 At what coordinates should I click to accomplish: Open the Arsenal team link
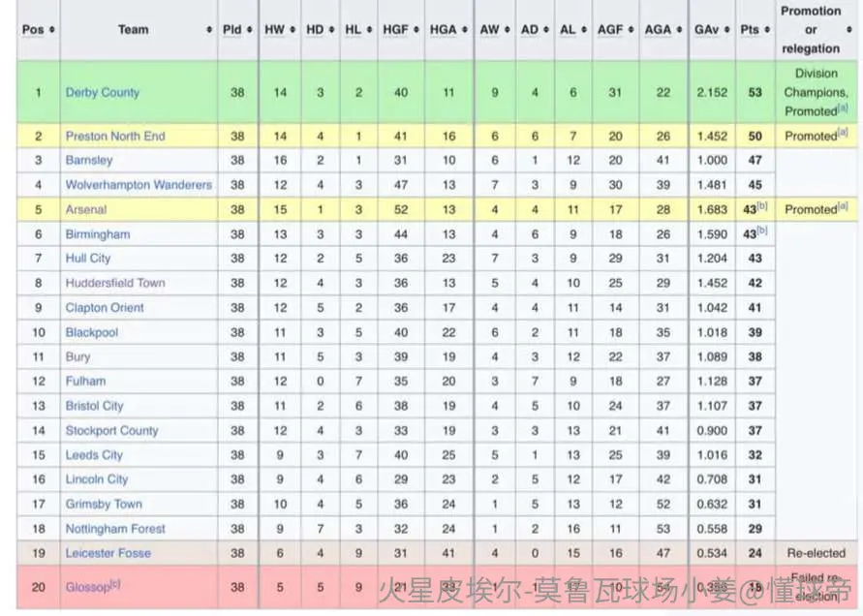[x=86, y=210]
